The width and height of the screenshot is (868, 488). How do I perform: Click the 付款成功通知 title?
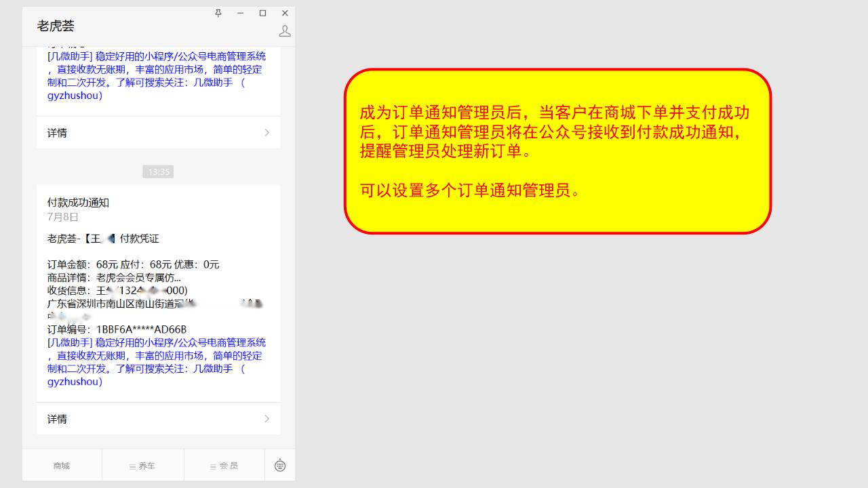[78, 203]
